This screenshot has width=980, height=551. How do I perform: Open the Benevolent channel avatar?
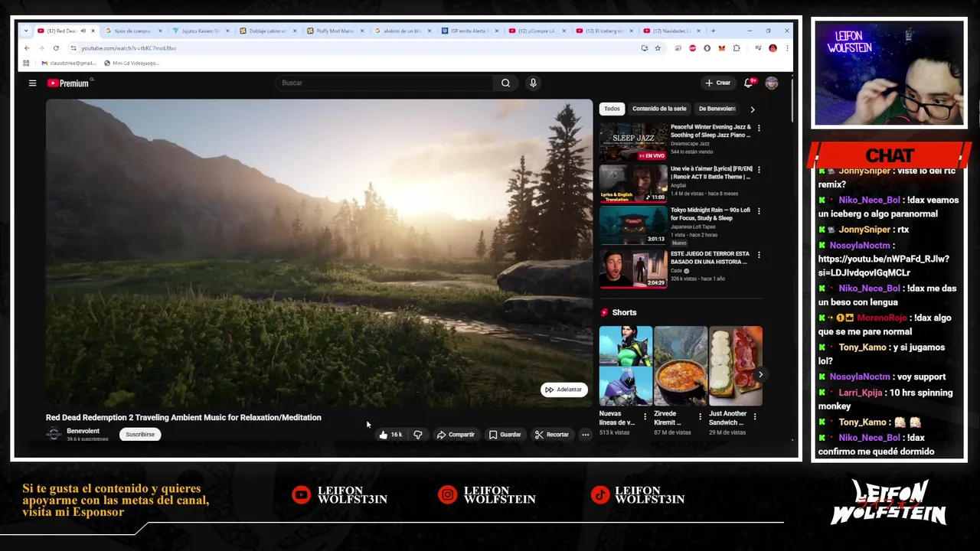pos(54,434)
